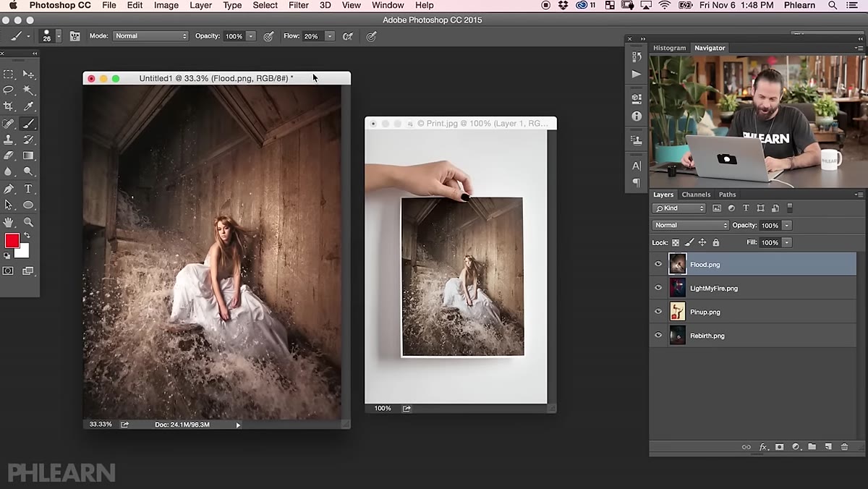The image size is (868, 489).
Task: Activate the Crop tool
Action: pos(9,106)
